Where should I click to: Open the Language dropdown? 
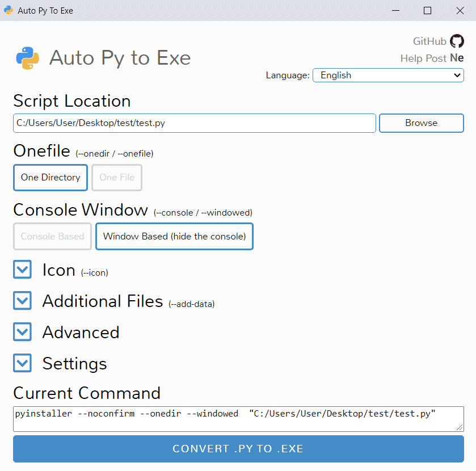point(388,75)
